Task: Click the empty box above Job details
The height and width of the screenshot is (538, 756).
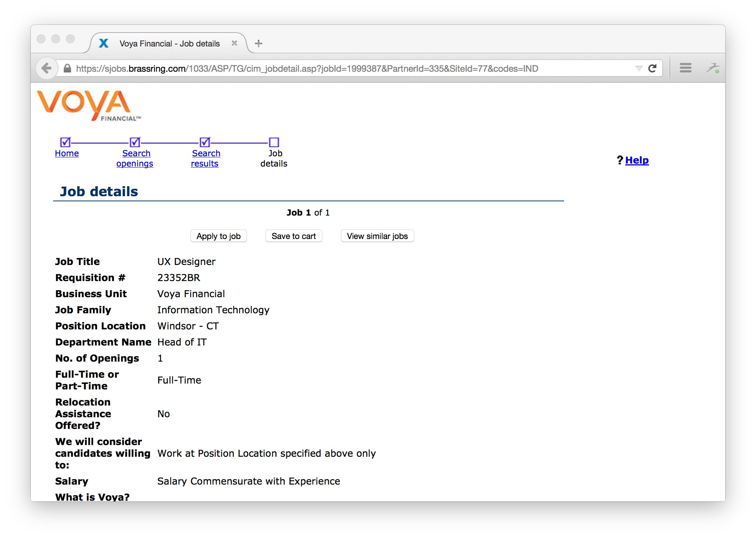Action: pyautogui.click(x=274, y=142)
